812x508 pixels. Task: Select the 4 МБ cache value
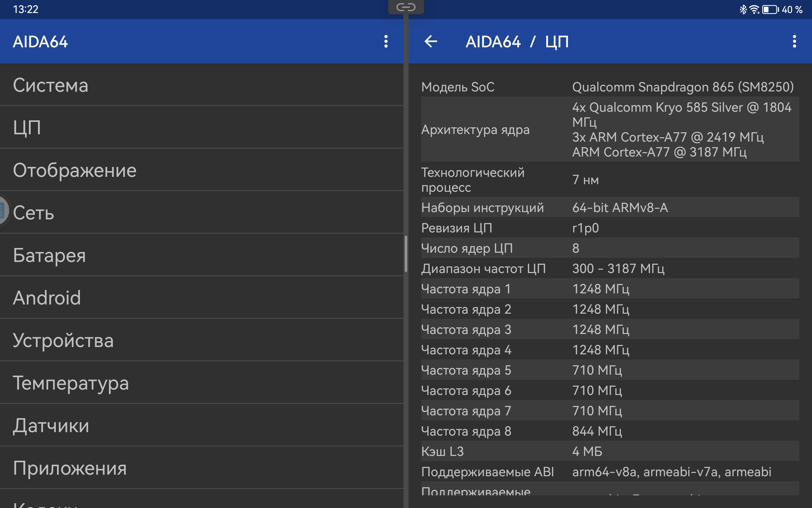[x=587, y=451]
